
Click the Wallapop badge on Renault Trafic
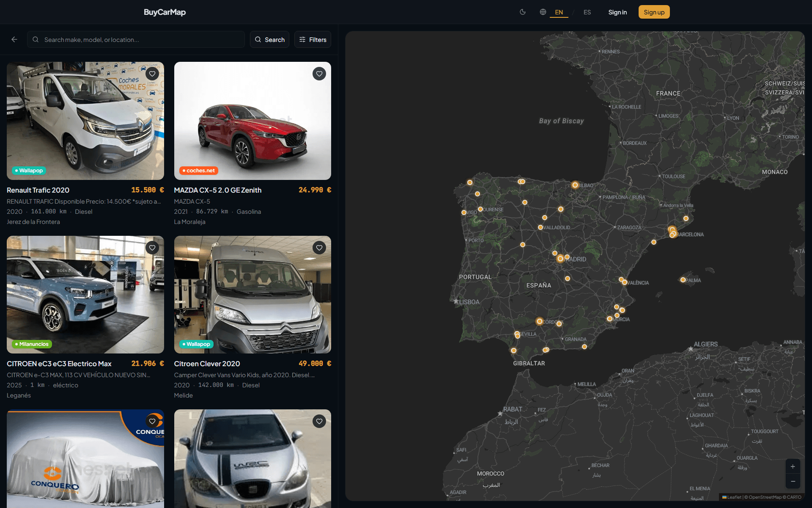[x=29, y=171]
